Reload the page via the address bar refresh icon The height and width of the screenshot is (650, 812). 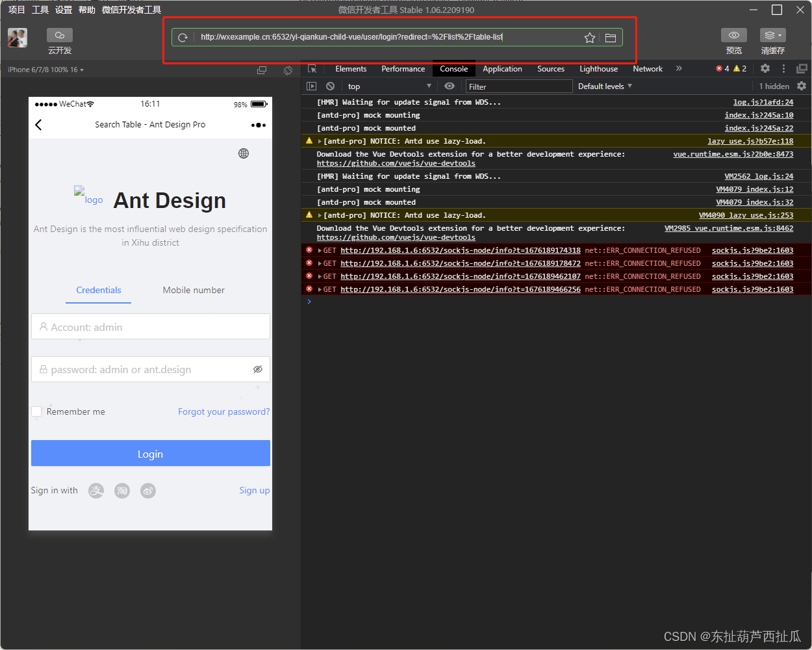tap(183, 38)
